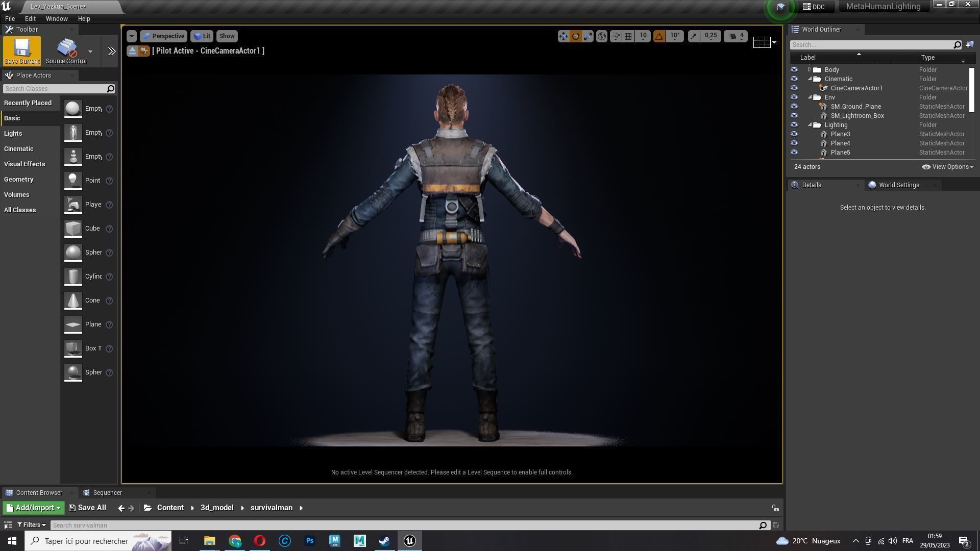
Task: Toggle exact camera view icon
Action: (144, 51)
